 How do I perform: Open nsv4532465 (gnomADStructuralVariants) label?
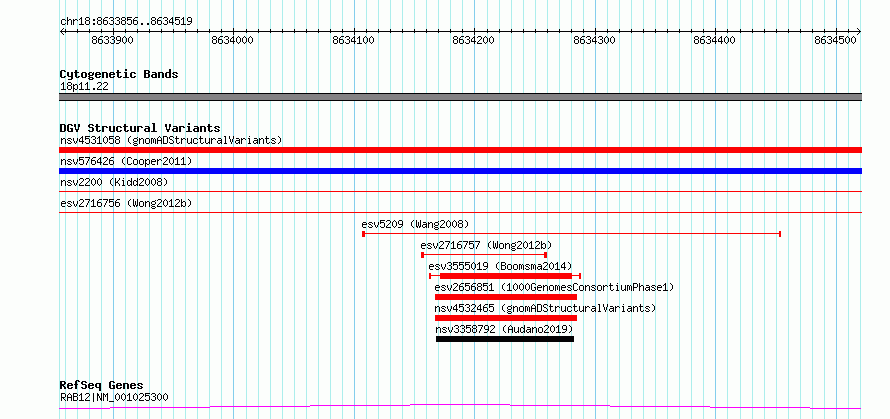click(x=545, y=308)
